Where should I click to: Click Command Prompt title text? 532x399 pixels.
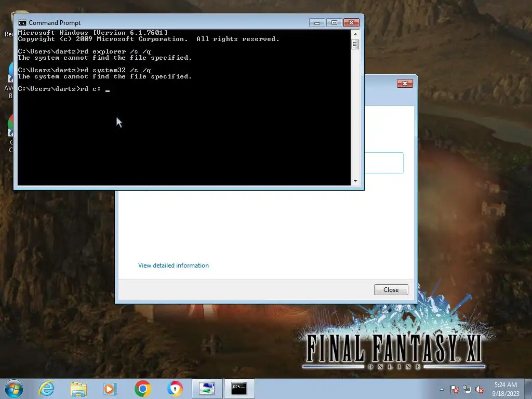pos(55,23)
